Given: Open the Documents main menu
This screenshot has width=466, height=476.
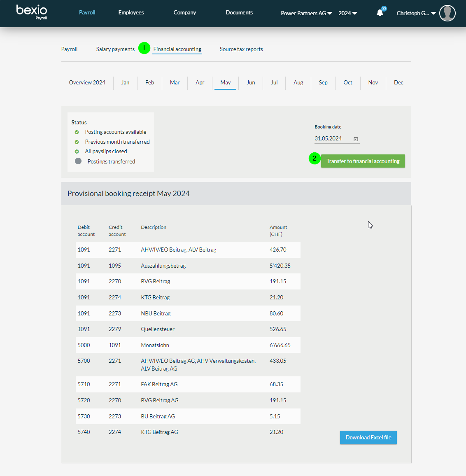Looking at the screenshot, I should [239, 12].
